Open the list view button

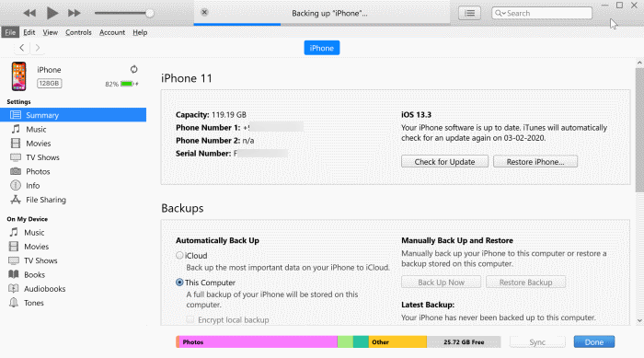(x=469, y=13)
